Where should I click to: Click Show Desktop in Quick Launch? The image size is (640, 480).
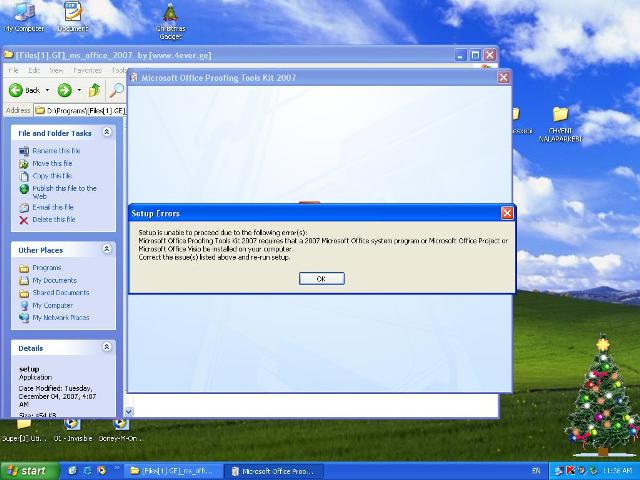(73, 471)
